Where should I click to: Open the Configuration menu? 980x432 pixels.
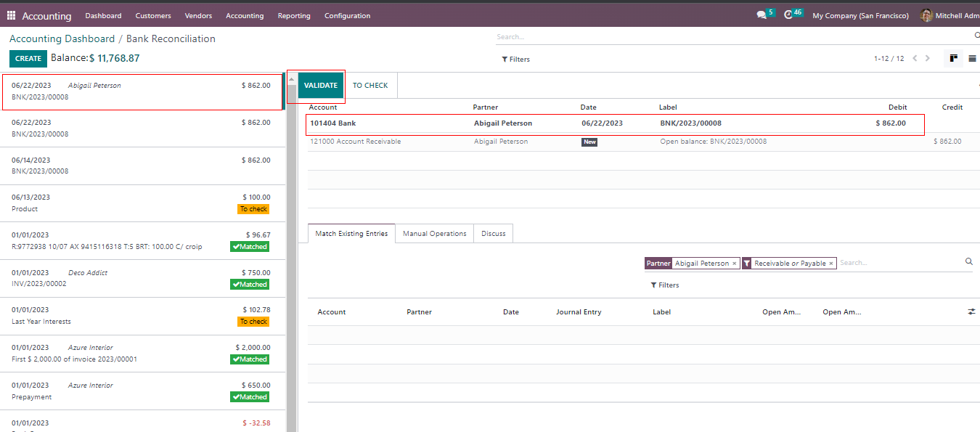point(347,15)
